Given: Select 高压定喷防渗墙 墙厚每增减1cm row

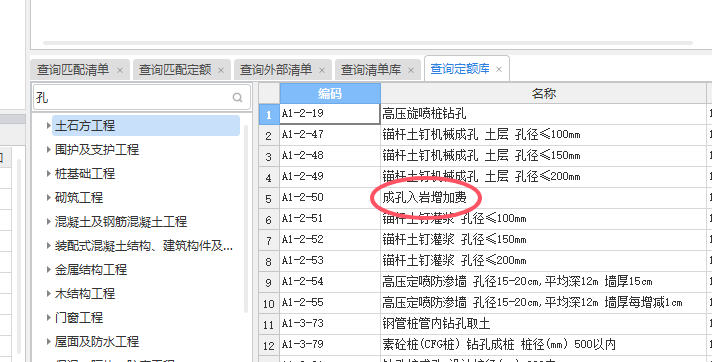Looking at the screenshot, I should click(544, 302).
